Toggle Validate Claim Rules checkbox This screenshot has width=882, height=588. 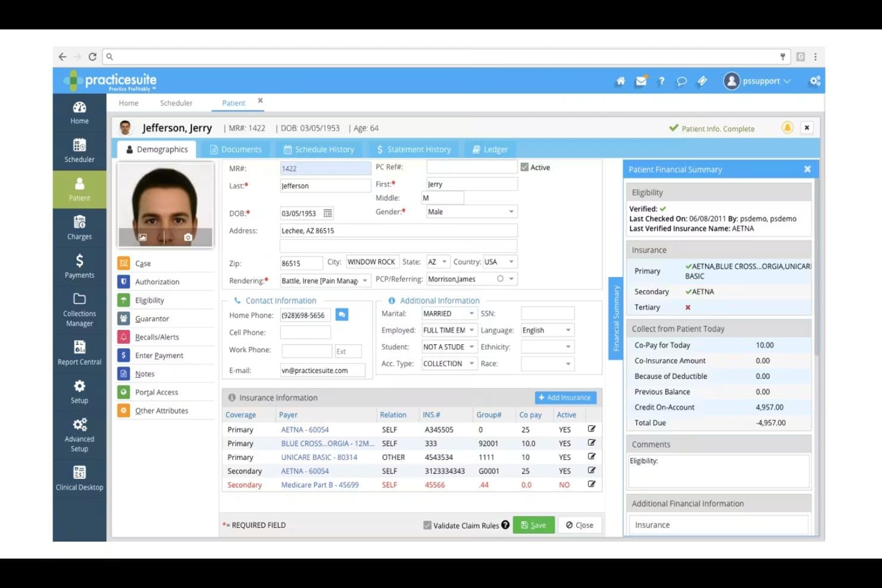[x=427, y=525]
